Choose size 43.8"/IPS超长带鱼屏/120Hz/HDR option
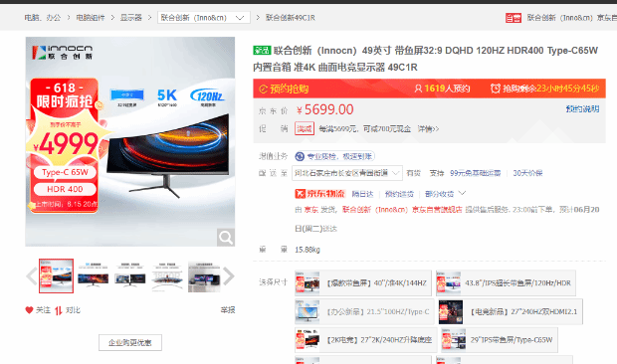Image resolution: width=617 pixels, height=364 pixels. (x=506, y=282)
